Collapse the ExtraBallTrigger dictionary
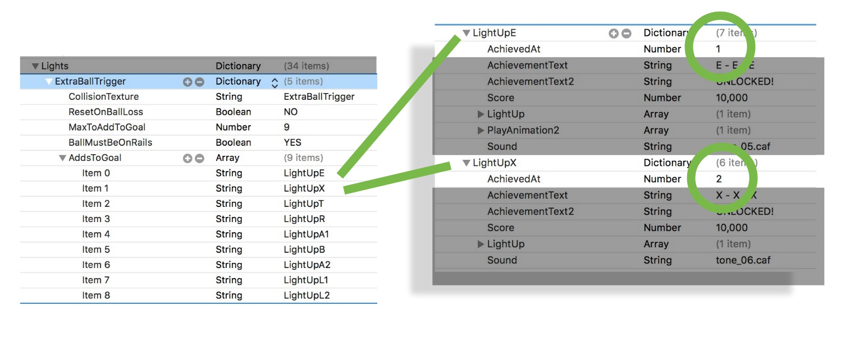868x351 pixels. [x=49, y=82]
